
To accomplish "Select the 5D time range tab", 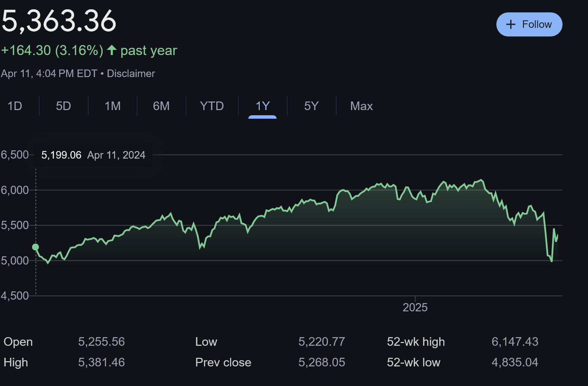I will pyautogui.click(x=63, y=106).
